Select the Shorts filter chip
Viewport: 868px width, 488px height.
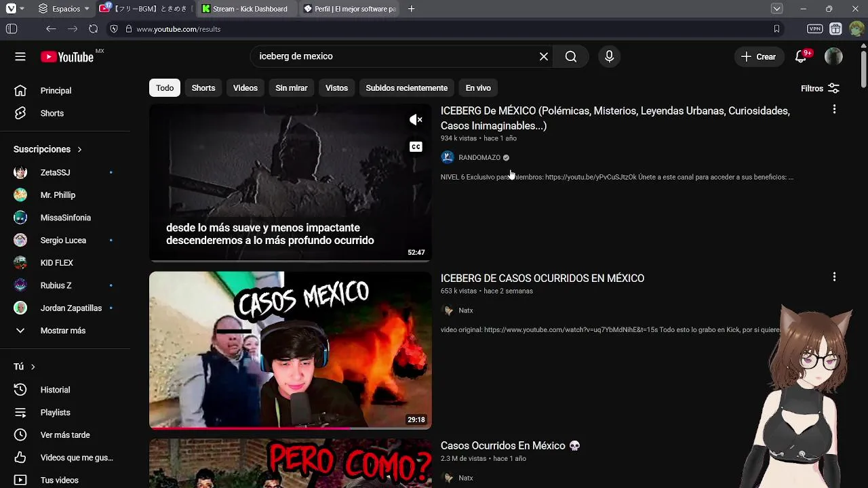[x=203, y=88]
